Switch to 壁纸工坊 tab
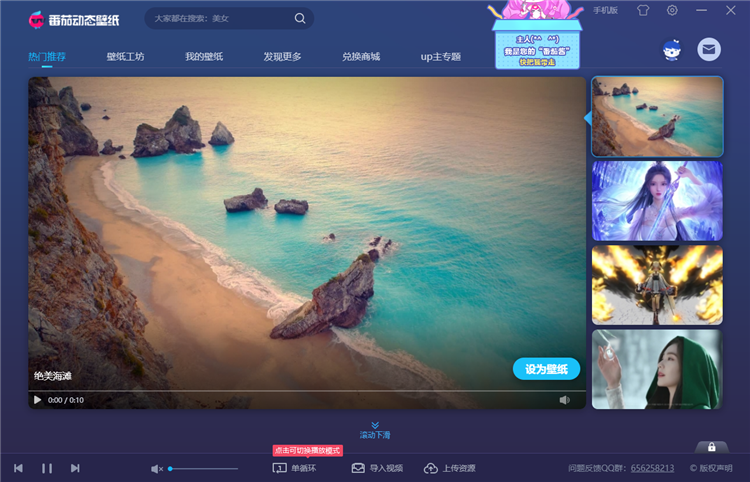The height and width of the screenshot is (482, 750). 125,56
